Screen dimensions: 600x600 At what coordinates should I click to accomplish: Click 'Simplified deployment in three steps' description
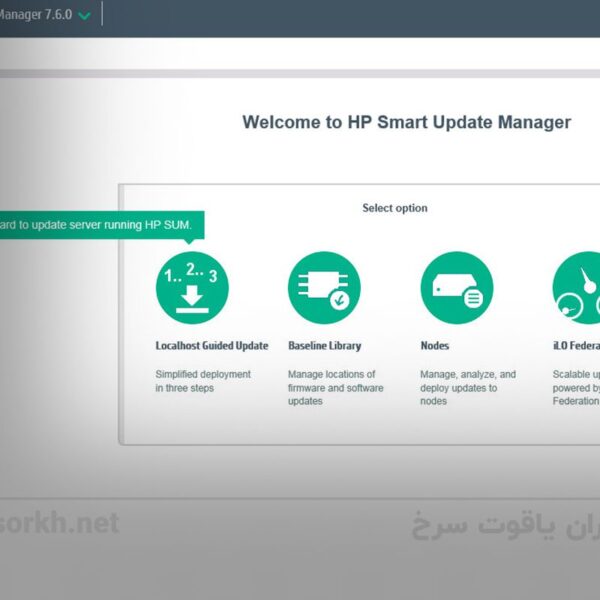203,381
